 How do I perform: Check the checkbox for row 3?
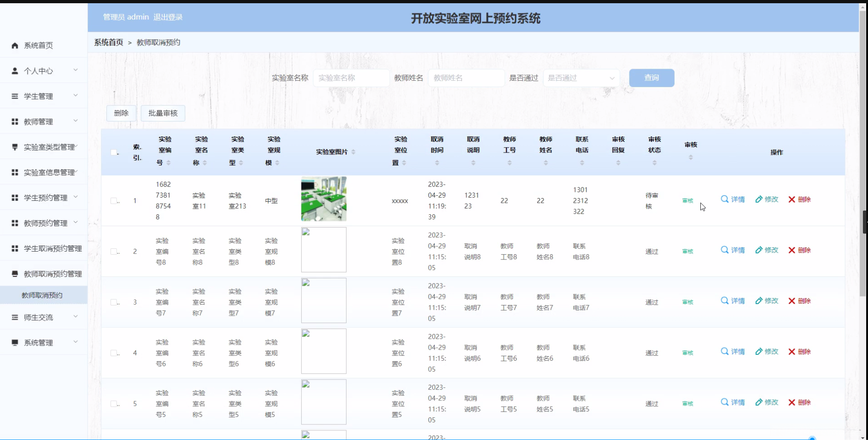(114, 302)
